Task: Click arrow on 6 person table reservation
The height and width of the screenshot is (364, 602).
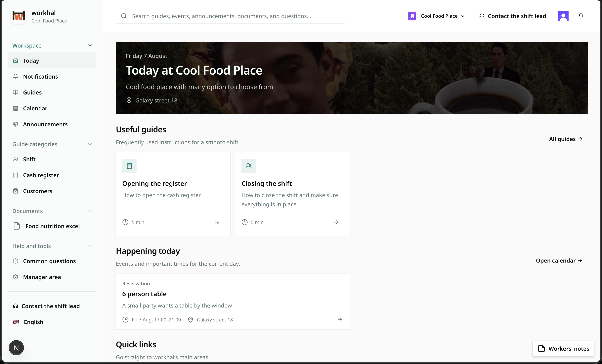Action: (340, 320)
